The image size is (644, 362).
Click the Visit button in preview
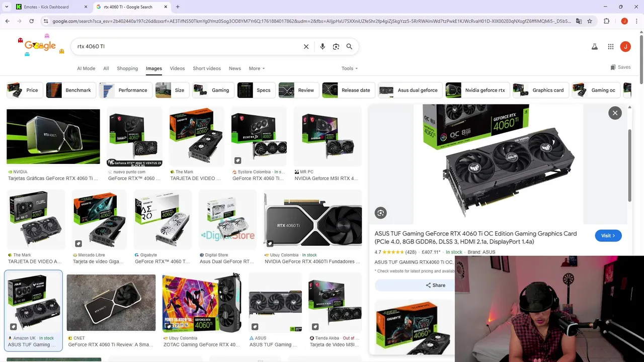(x=608, y=236)
